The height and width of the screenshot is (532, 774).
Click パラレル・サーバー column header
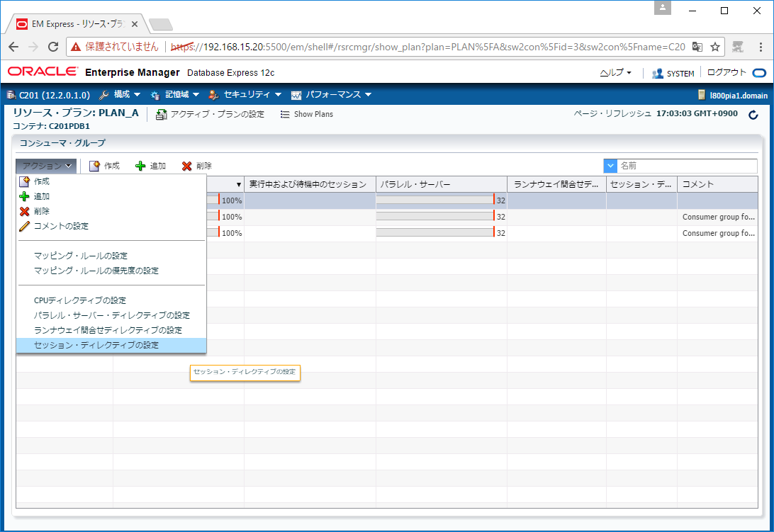(442, 184)
